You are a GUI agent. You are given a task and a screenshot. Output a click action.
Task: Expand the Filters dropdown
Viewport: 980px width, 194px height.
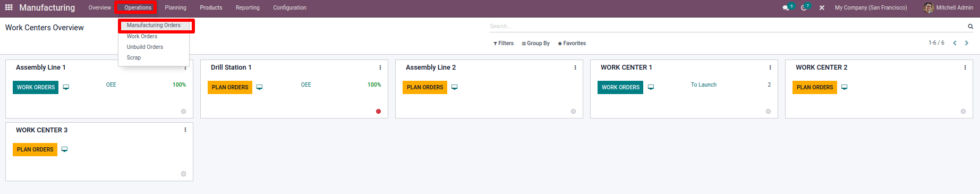pos(504,44)
